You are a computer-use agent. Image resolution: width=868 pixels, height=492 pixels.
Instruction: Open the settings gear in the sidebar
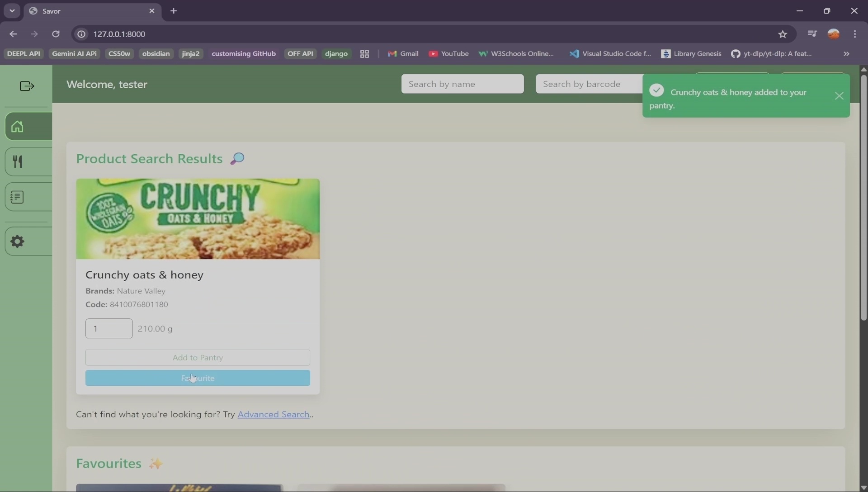[x=28, y=241]
